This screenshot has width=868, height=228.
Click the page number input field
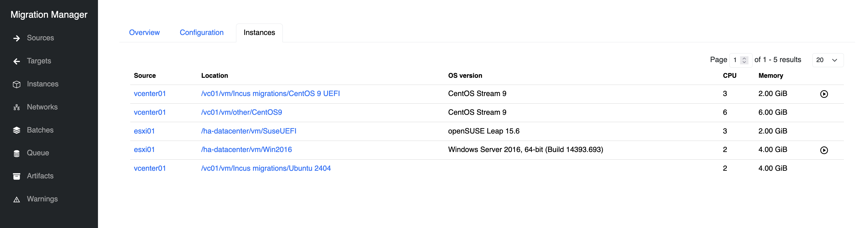736,60
